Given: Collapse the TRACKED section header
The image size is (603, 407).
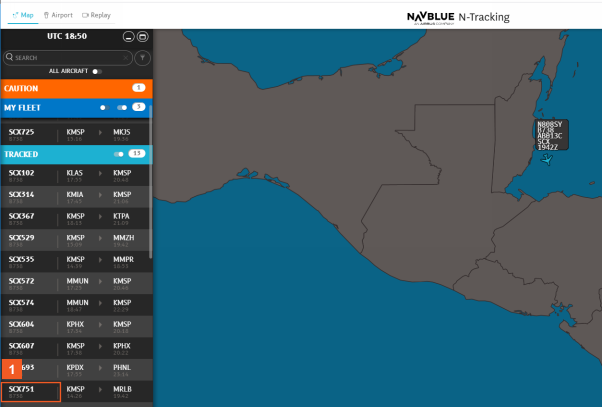Looking at the screenshot, I should tap(77, 154).
